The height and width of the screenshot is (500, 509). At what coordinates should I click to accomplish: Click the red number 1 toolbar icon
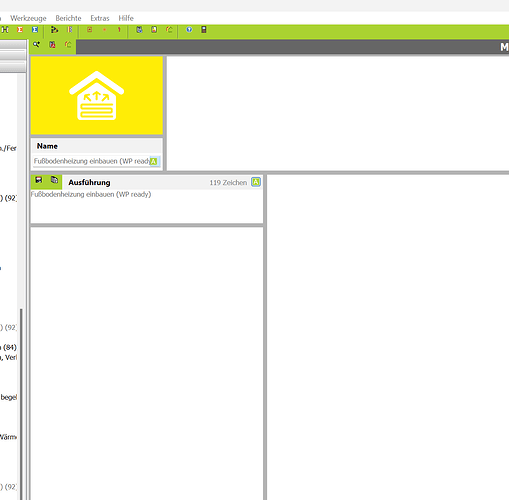pos(119,30)
